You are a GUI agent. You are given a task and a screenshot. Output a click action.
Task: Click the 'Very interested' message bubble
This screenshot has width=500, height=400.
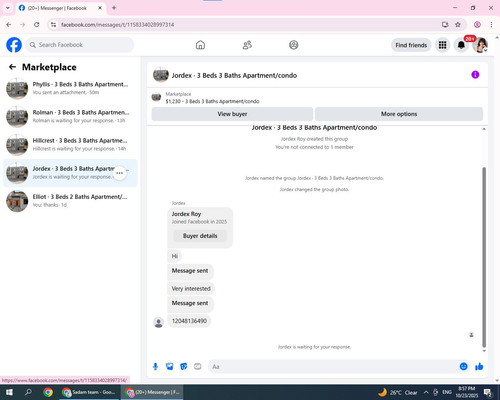click(x=191, y=289)
